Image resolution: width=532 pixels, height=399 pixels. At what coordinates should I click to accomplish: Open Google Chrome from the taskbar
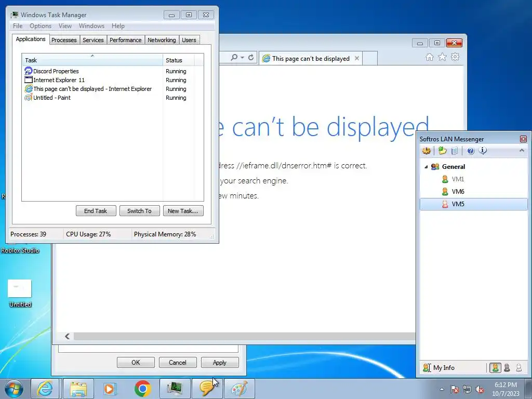pos(142,389)
